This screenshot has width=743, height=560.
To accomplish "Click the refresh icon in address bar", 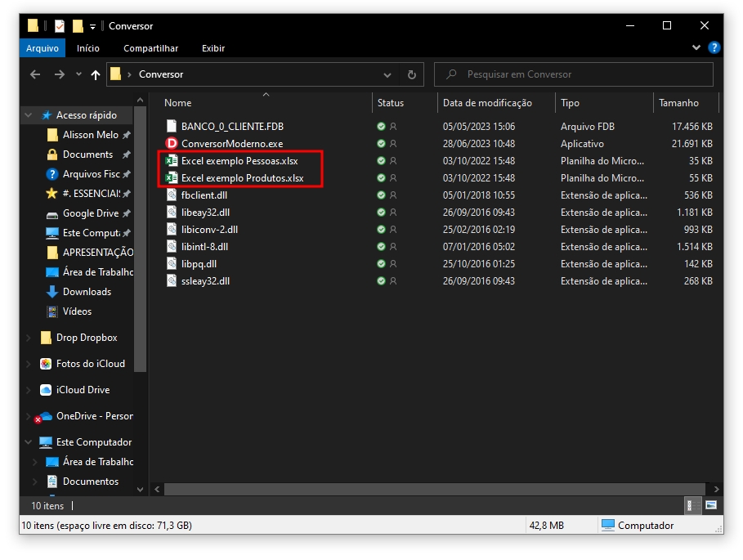I will click(412, 74).
